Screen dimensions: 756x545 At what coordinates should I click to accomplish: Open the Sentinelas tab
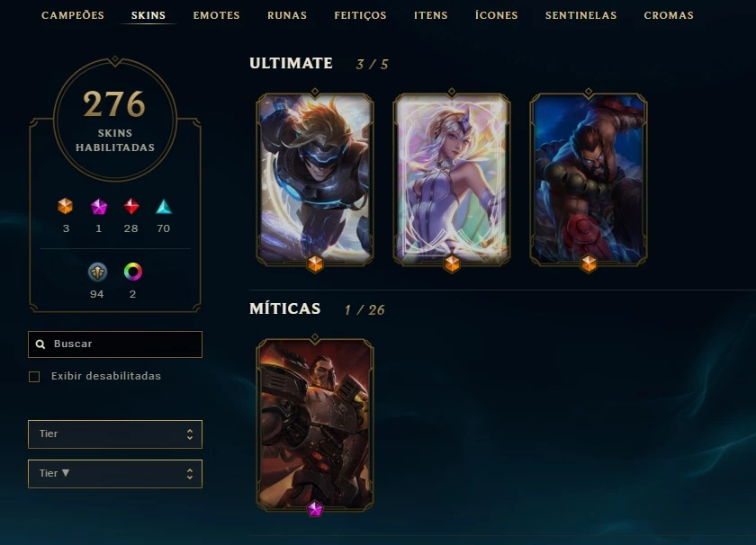[581, 15]
